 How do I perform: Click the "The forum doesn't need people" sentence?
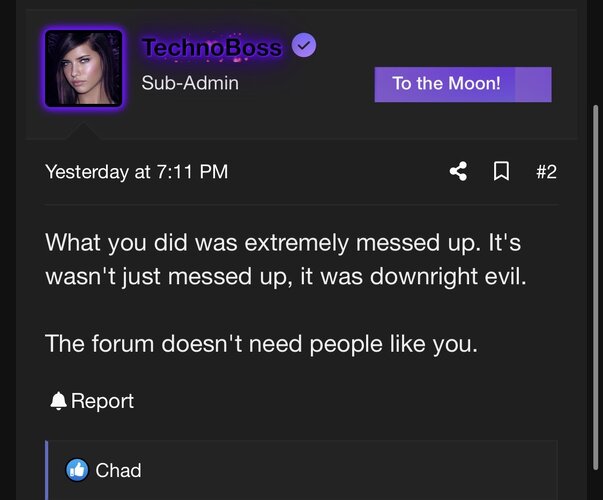[x=262, y=344]
